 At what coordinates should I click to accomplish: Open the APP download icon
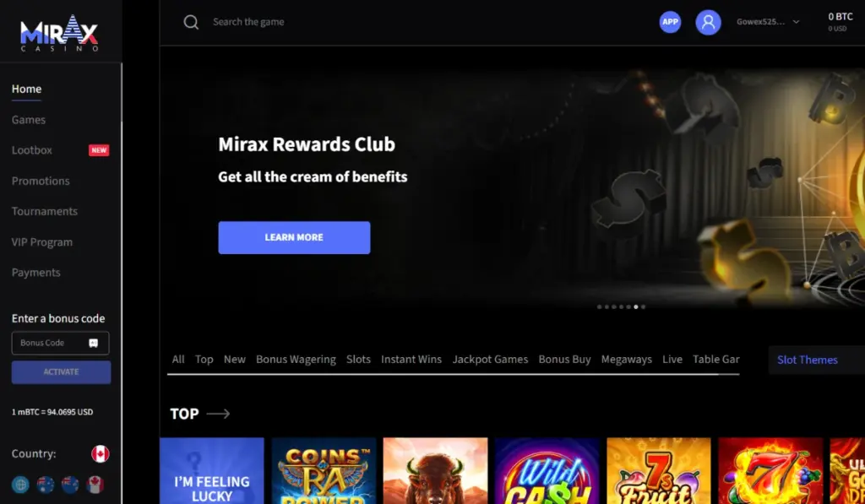point(670,22)
